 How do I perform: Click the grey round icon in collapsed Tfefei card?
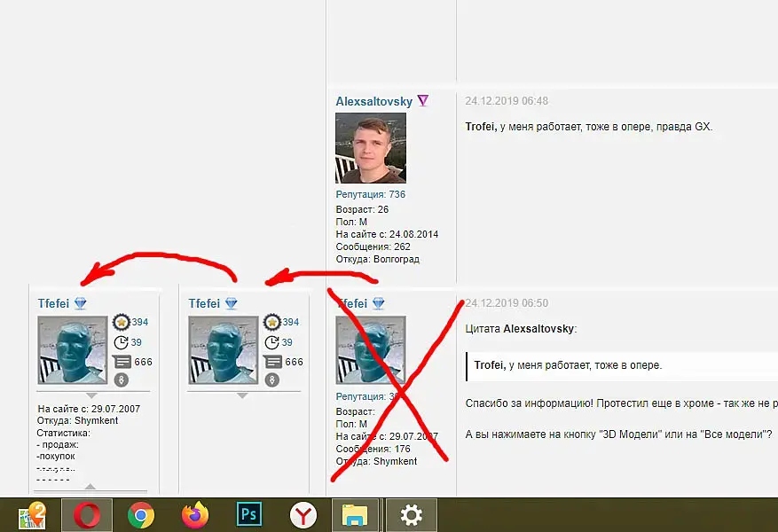(272, 379)
